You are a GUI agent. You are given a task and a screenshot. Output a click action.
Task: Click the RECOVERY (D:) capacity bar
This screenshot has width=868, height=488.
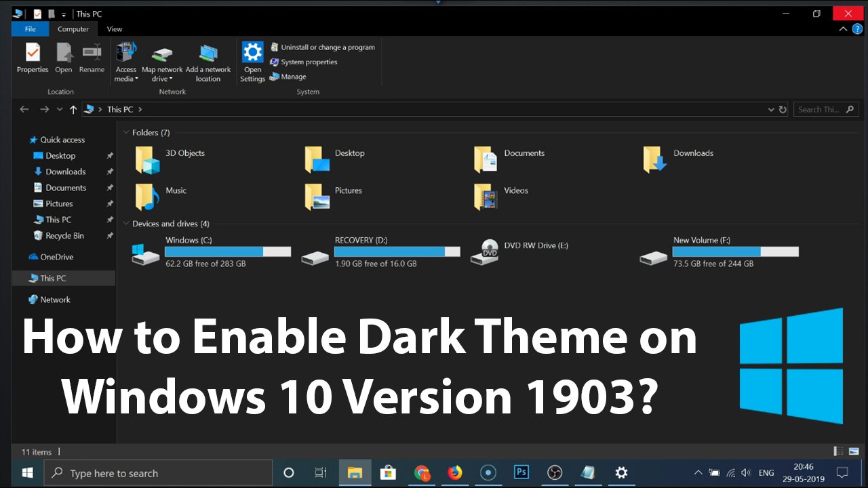click(x=397, y=251)
